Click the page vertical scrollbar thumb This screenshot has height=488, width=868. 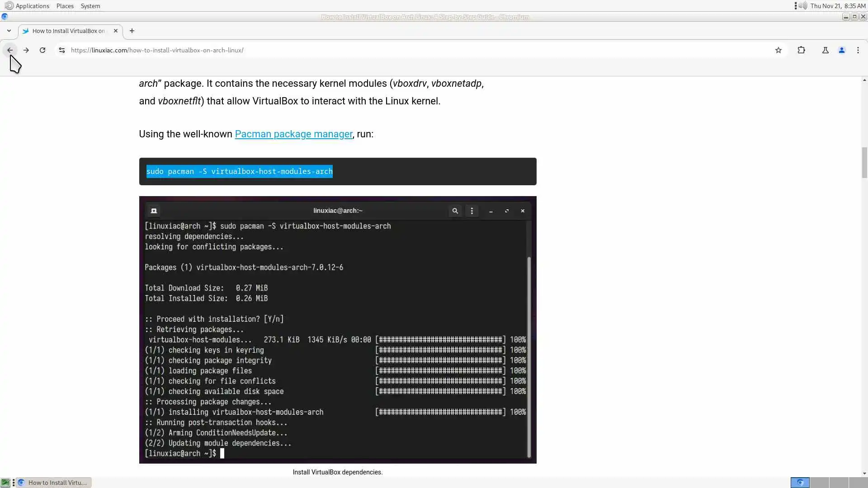[864, 163]
